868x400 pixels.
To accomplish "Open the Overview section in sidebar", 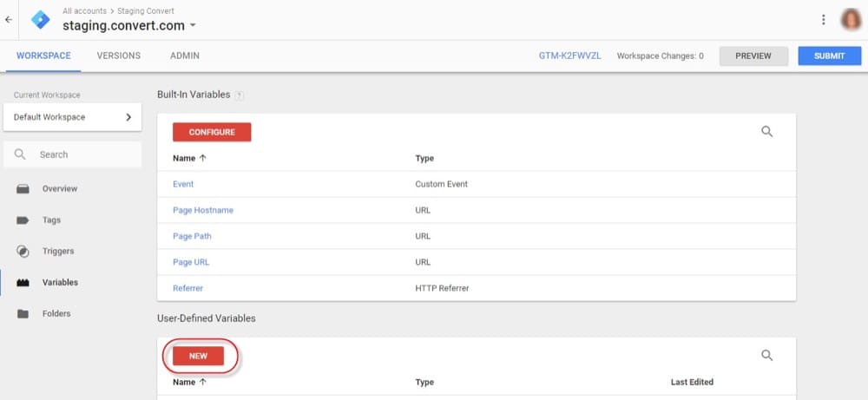I will (x=59, y=188).
